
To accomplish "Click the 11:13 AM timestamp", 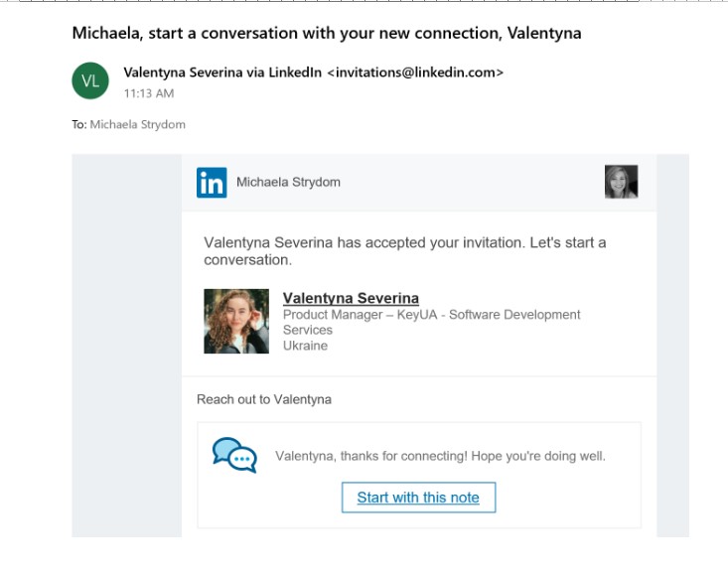I will point(149,93).
